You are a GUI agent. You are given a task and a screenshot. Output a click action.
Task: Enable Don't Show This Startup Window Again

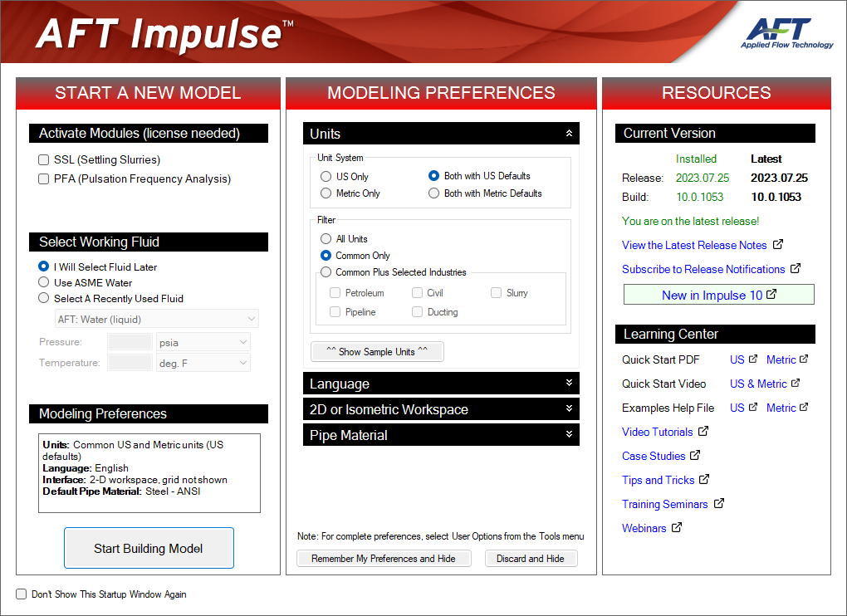tap(20, 594)
